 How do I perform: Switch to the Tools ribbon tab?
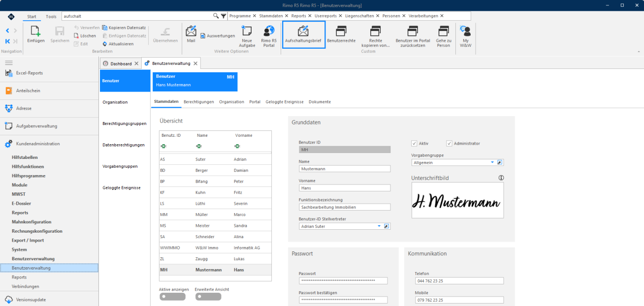pos(51,16)
